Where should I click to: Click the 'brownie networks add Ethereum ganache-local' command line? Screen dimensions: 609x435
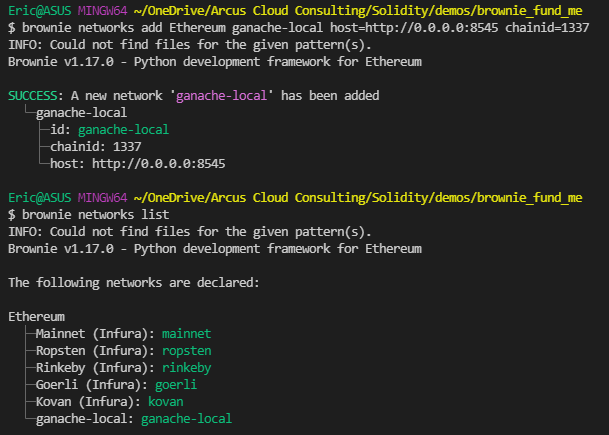pos(298,28)
